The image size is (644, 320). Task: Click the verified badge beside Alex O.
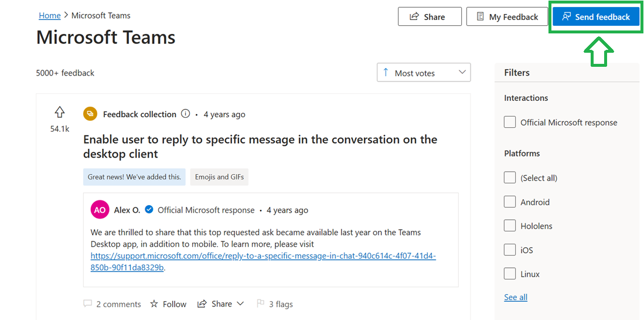tap(149, 210)
